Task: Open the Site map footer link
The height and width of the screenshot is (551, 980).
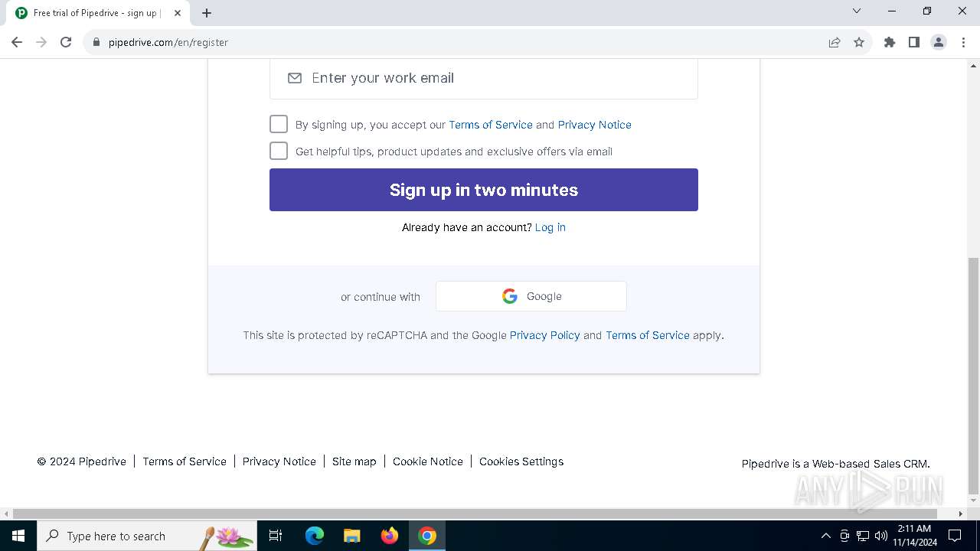Action: coord(354,461)
